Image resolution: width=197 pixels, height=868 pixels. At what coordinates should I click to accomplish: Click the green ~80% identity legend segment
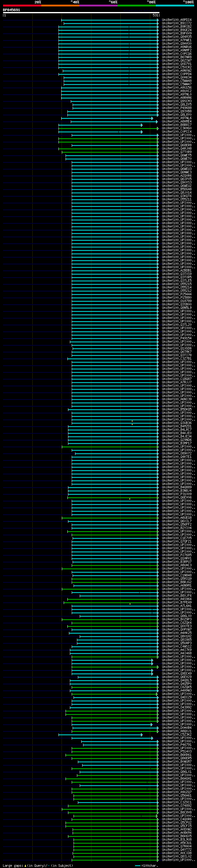tap(137, 6)
